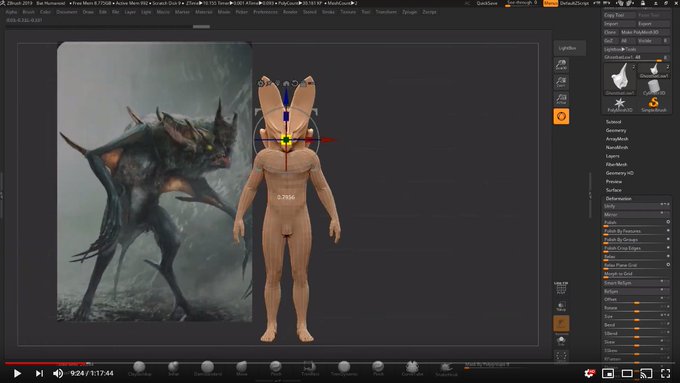
Task: Click the Xpose icon at shelf bottom
Action: 561,357
